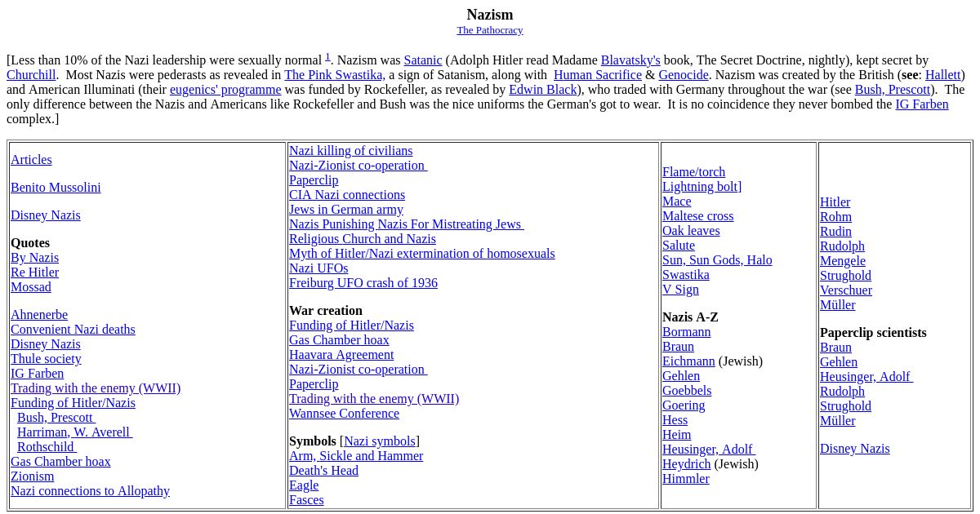Open the Hitler link above Rohm
The width and height of the screenshot is (980, 514).
[835, 202]
